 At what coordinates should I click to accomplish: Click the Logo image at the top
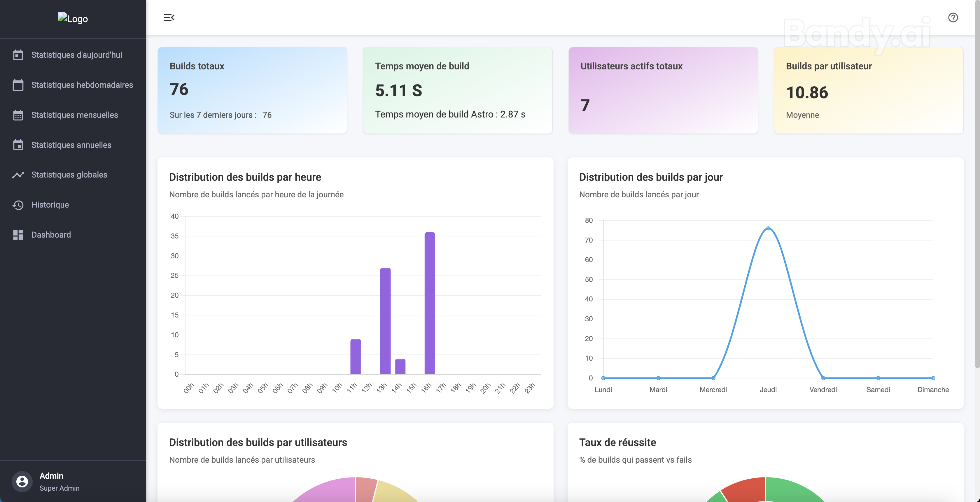click(x=72, y=18)
